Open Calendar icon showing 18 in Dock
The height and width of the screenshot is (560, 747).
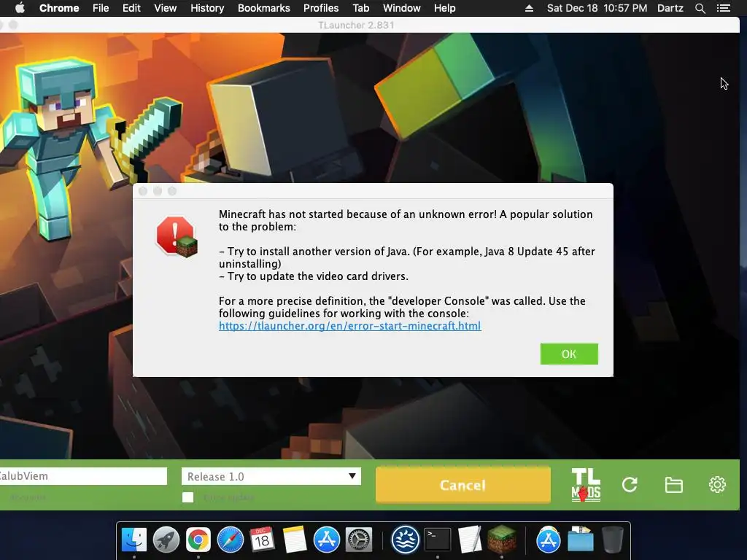pos(262,540)
